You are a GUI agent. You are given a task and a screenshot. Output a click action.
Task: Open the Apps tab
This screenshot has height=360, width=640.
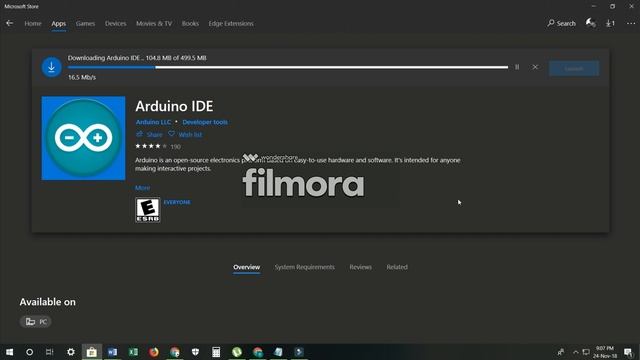click(58, 24)
